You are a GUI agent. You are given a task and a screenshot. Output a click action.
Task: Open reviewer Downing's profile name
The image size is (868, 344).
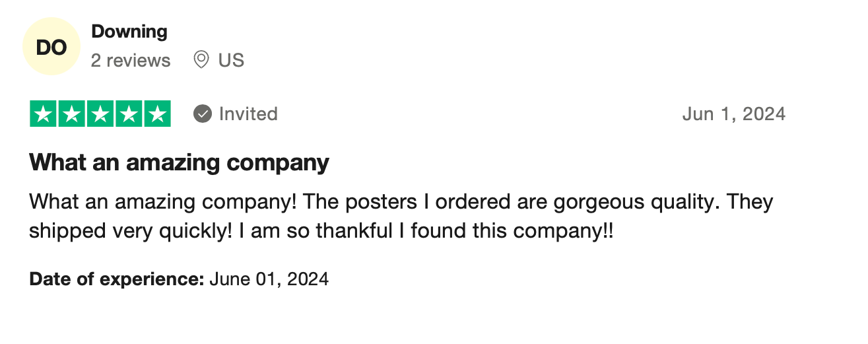click(x=129, y=31)
